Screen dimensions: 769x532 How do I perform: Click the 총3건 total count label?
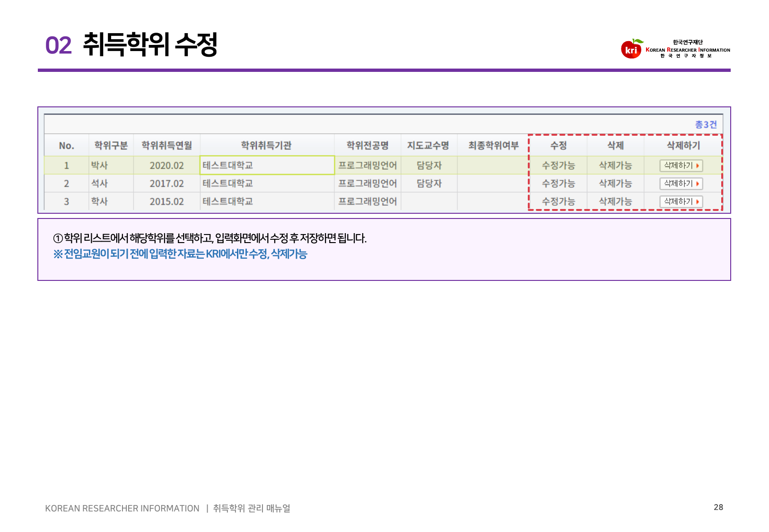point(706,124)
